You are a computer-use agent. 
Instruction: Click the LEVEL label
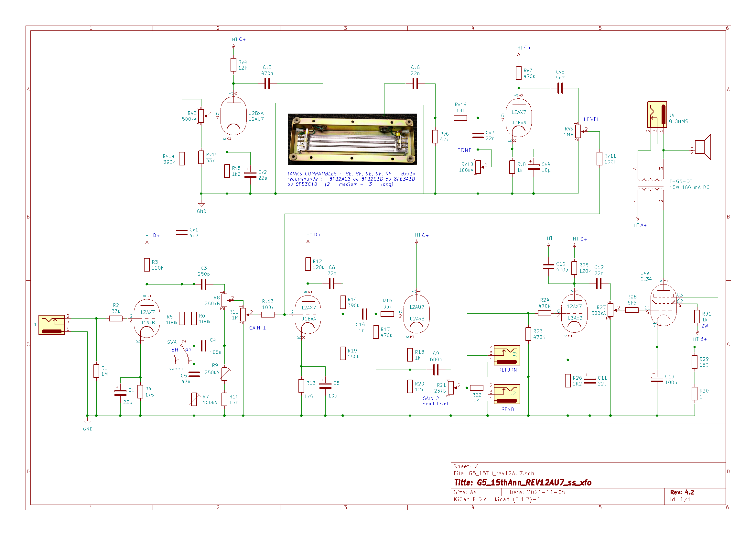pos(592,119)
